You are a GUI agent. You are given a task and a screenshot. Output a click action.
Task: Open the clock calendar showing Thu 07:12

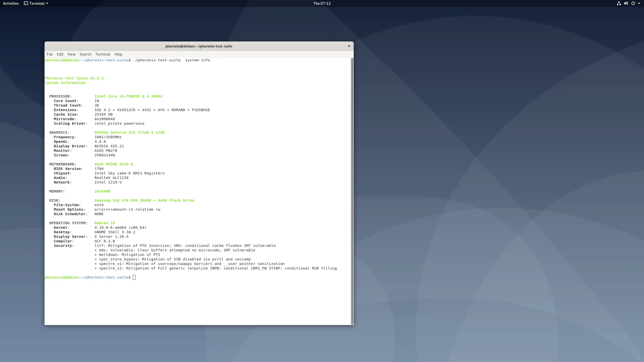322,4
